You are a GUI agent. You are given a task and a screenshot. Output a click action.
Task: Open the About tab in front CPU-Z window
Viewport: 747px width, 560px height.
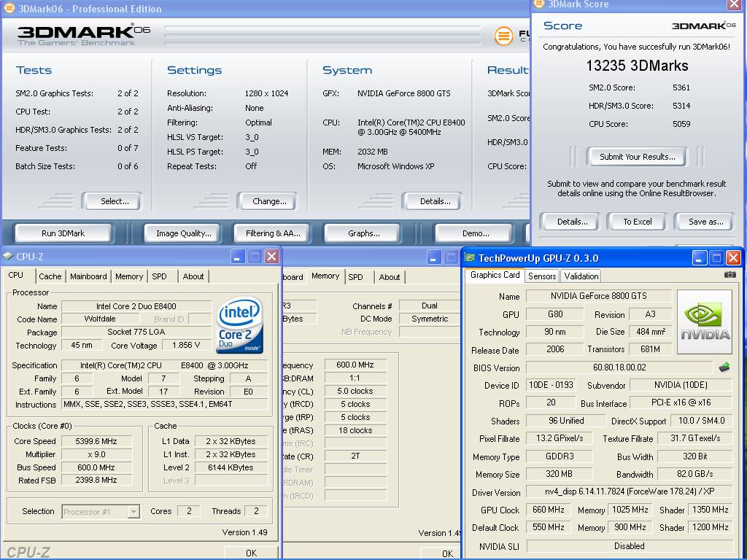point(193,276)
